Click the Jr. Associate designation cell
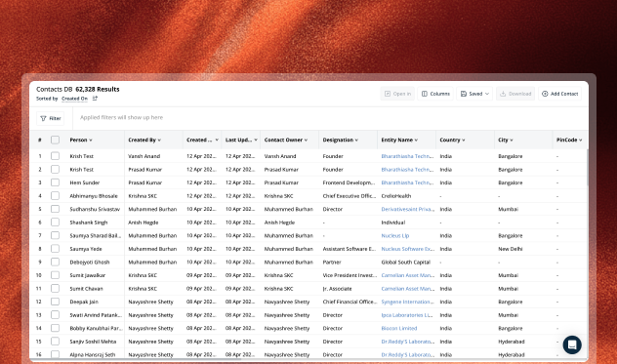Viewport: 617px width, 364px height. click(x=337, y=289)
